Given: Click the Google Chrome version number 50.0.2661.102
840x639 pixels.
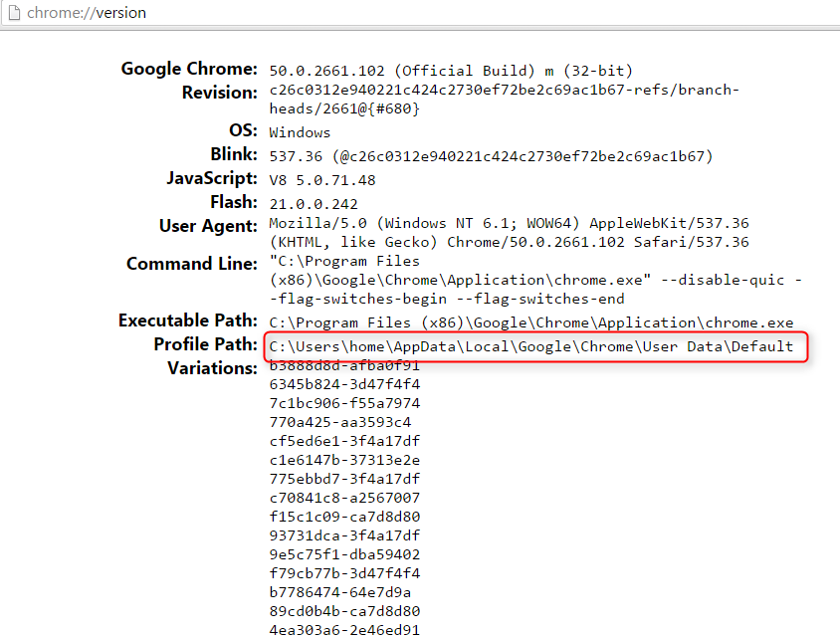Looking at the screenshot, I should coord(326,71).
